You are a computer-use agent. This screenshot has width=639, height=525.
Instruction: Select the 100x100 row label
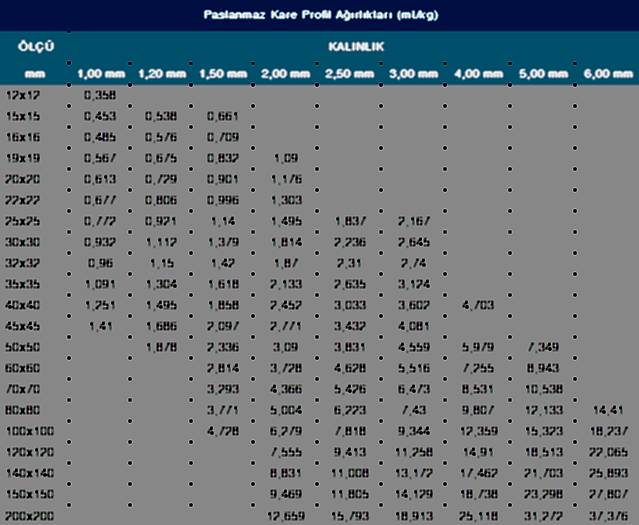(x=30, y=432)
